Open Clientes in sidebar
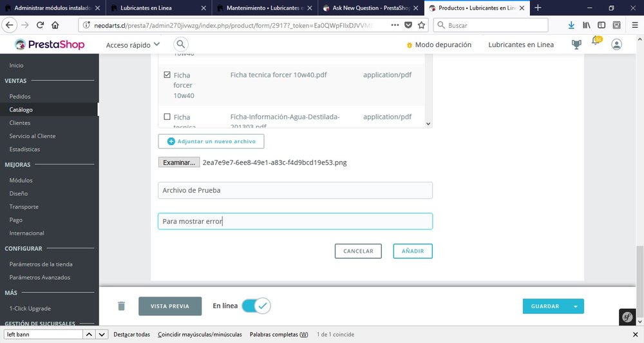Image resolution: width=644 pixels, height=343 pixels. [x=20, y=122]
